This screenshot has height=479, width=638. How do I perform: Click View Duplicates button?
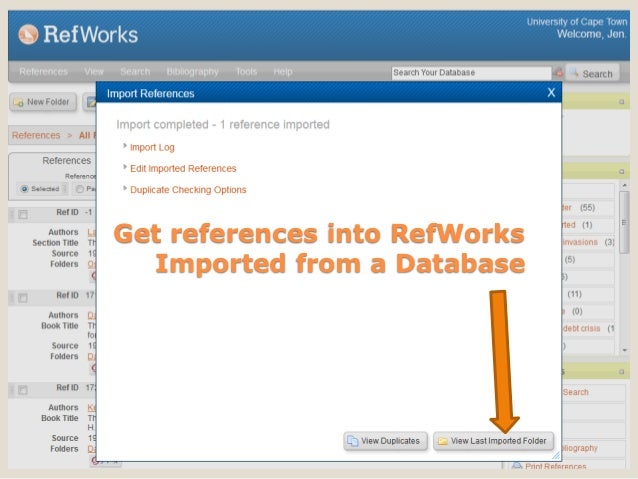click(x=385, y=441)
